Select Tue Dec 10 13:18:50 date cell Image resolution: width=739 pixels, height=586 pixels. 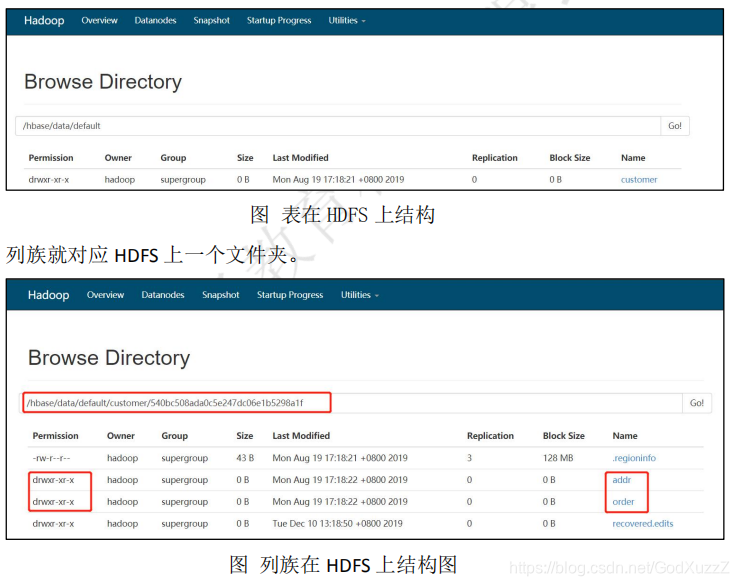pos(337,524)
